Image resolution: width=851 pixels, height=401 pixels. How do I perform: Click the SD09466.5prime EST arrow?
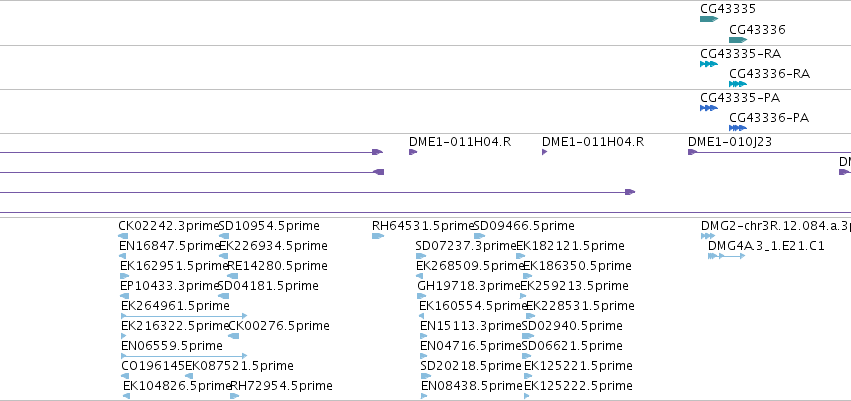point(479,236)
